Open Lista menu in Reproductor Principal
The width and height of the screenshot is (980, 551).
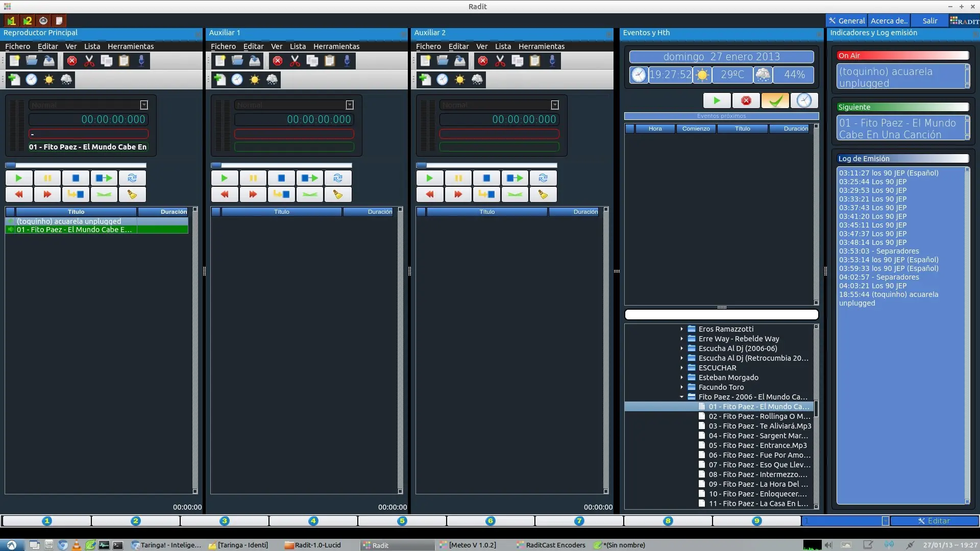click(x=92, y=46)
